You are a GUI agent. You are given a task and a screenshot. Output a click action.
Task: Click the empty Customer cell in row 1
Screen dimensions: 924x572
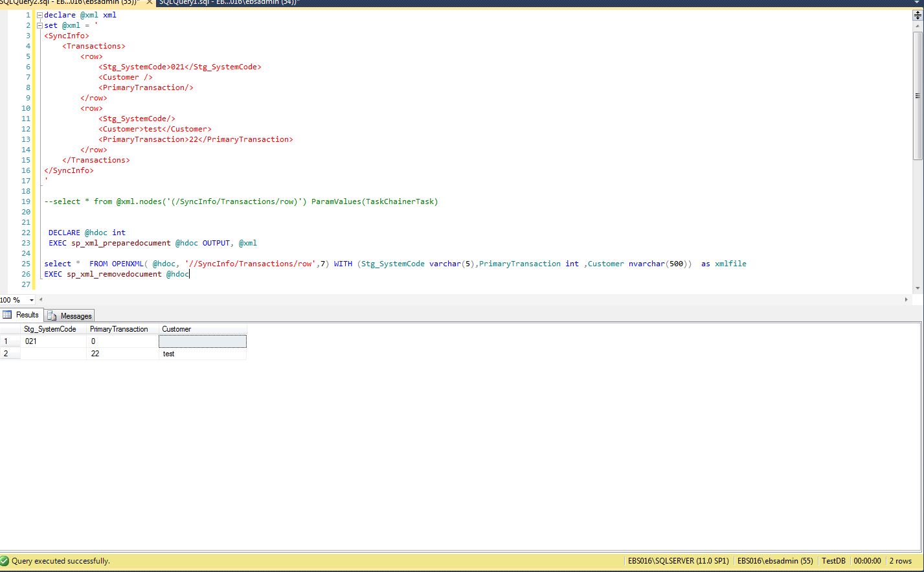tap(203, 341)
